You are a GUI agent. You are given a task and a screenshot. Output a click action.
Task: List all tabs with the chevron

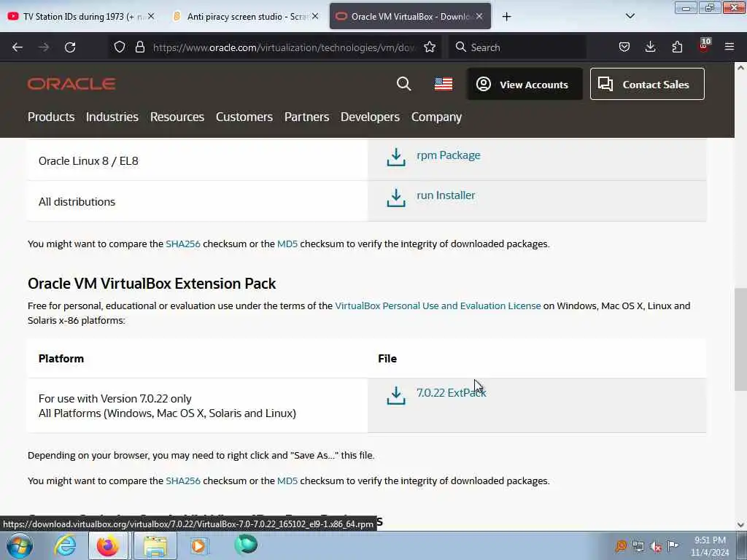(x=630, y=16)
